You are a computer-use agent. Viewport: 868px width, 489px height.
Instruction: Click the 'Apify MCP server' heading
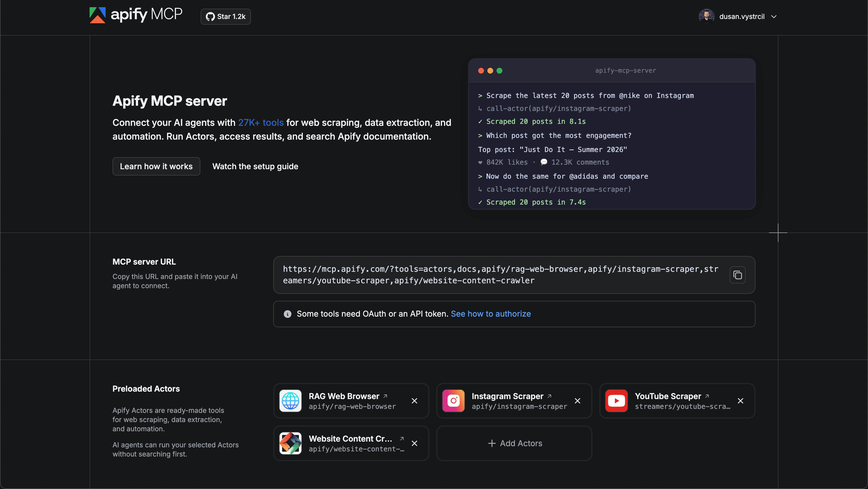point(169,101)
